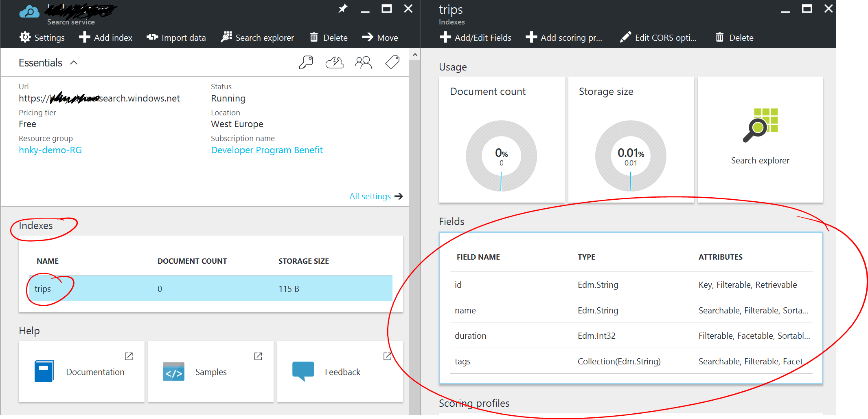868x419 pixels.
Task: Click the TYPE column header in Fields
Action: pos(586,257)
